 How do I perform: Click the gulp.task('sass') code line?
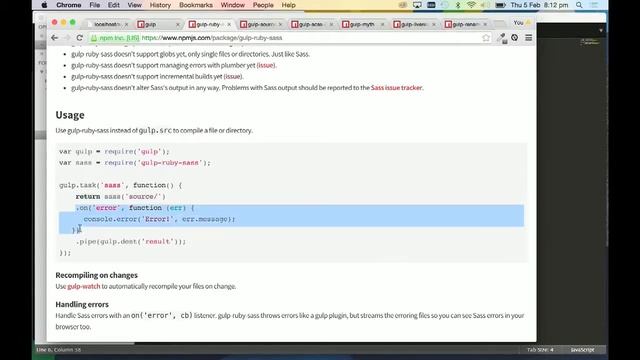click(x=121, y=185)
